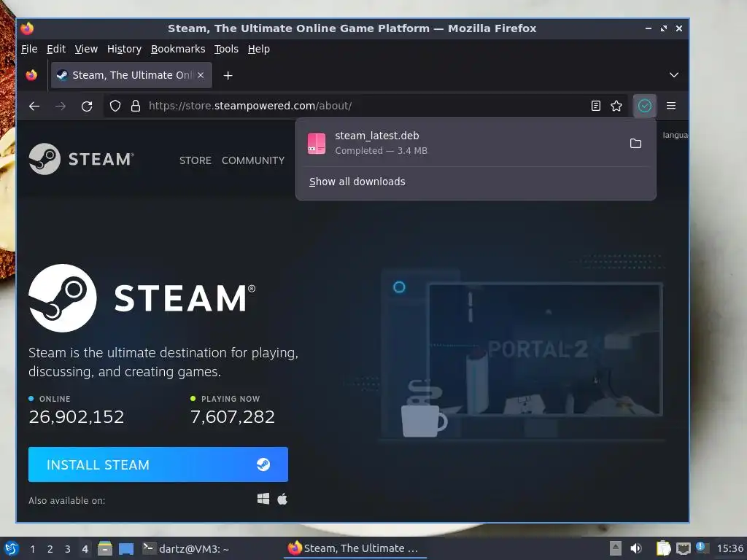Screen dimensions: 747x560
Task: Click the network tray icon
Action: pos(683,548)
